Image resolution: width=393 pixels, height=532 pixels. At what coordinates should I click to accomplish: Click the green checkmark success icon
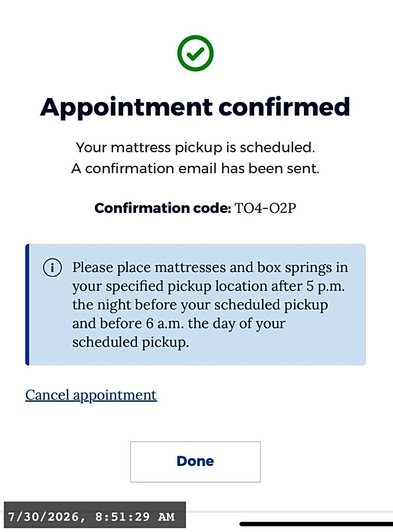coord(196,53)
